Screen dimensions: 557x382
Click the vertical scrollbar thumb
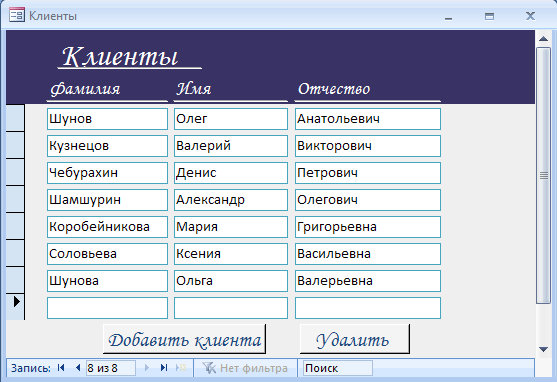544,176
